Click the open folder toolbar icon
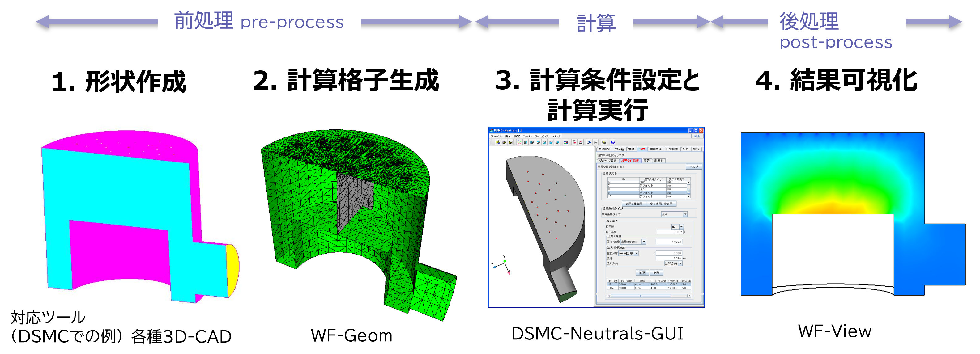This screenshot has width=980, height=354. pyautogui.click(x=505, y=142)
